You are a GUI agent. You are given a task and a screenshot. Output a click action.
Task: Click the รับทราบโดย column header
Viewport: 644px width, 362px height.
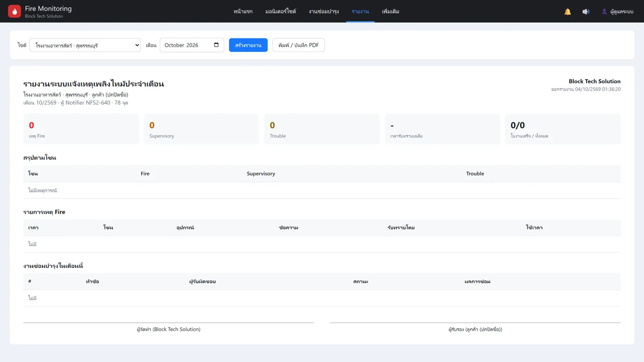401,228
